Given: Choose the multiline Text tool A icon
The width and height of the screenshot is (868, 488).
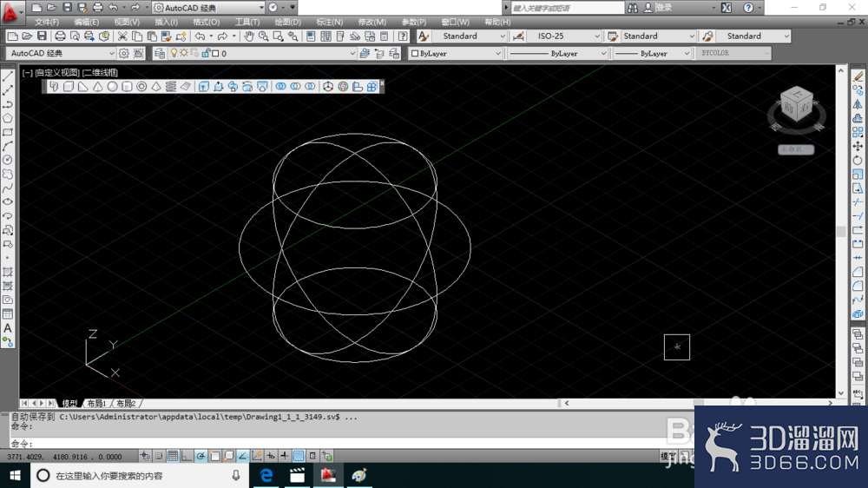Looking at the screenshot, I should point(8,328).
